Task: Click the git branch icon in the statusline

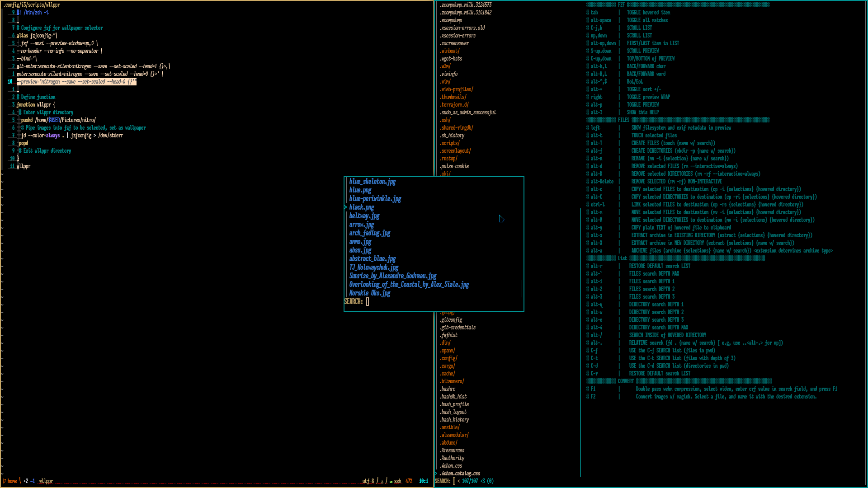Action: (5, 481)
